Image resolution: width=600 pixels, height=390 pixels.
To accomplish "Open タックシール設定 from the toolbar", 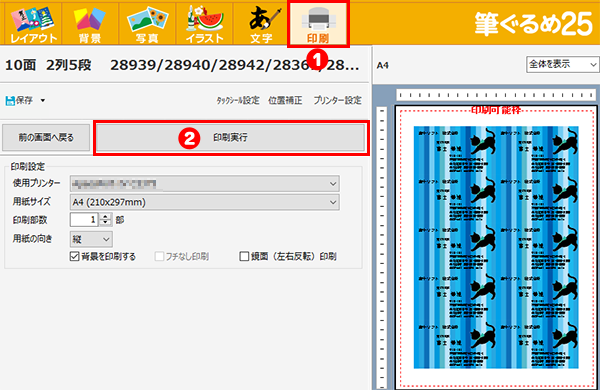I will (238, 101).
